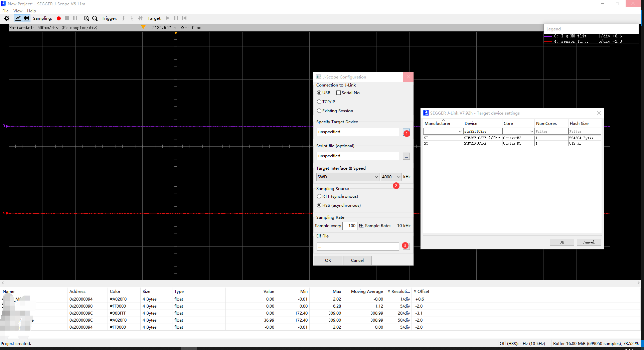The width and height of the screenshot is (644, 350).
Task: Click Cancel in Target device settings
Action: 589,242
